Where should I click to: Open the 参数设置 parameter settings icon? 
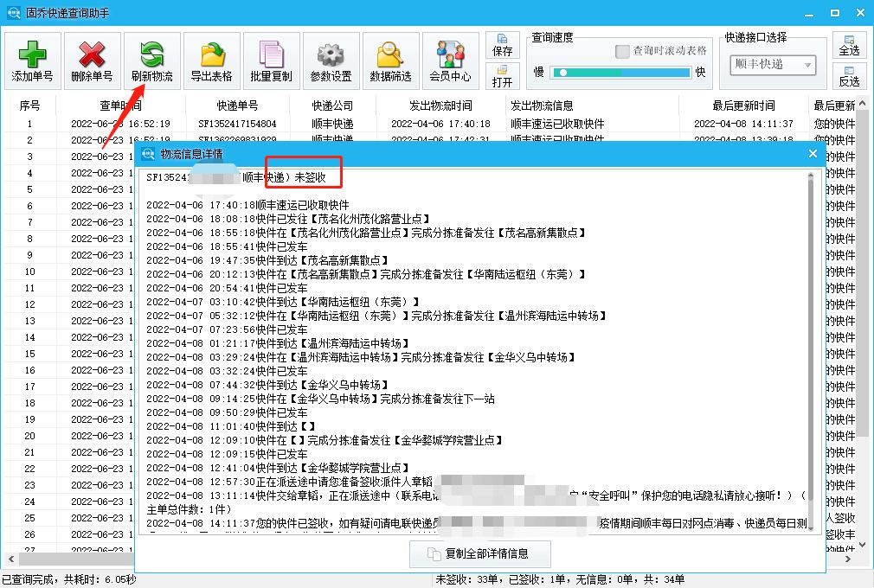pos(331,59)
